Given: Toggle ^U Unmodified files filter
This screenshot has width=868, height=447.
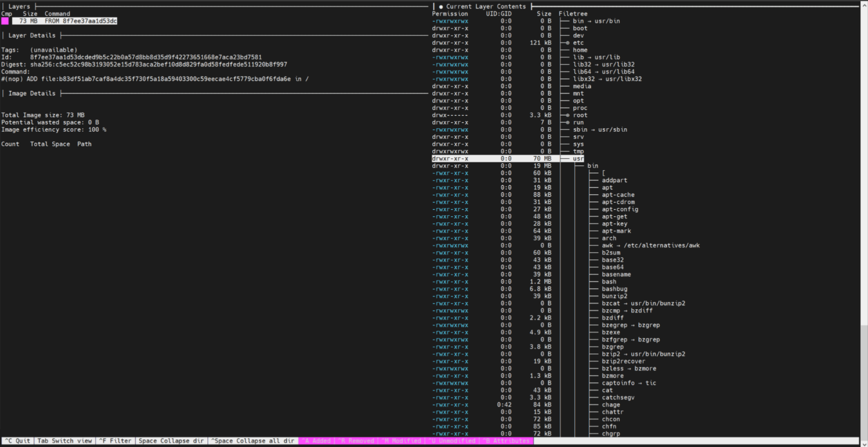Looking at the screenshot, I should [x=452, y=441].
